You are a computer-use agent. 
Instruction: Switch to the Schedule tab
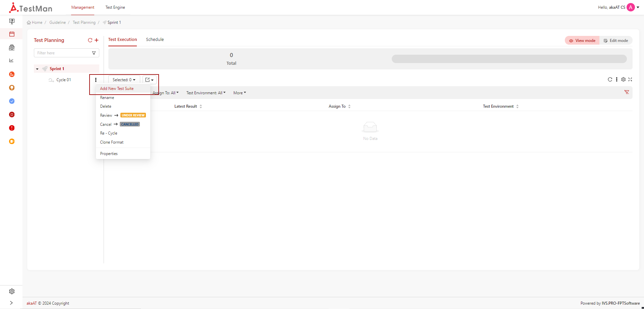click(x=155, y=40)
